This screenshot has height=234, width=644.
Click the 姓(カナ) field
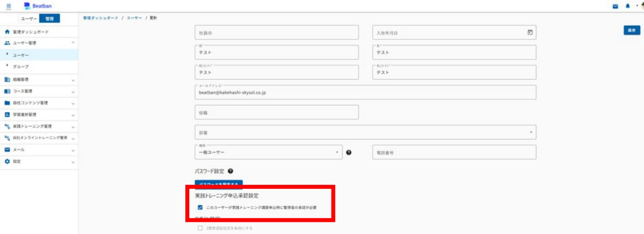tap(277, 72)
